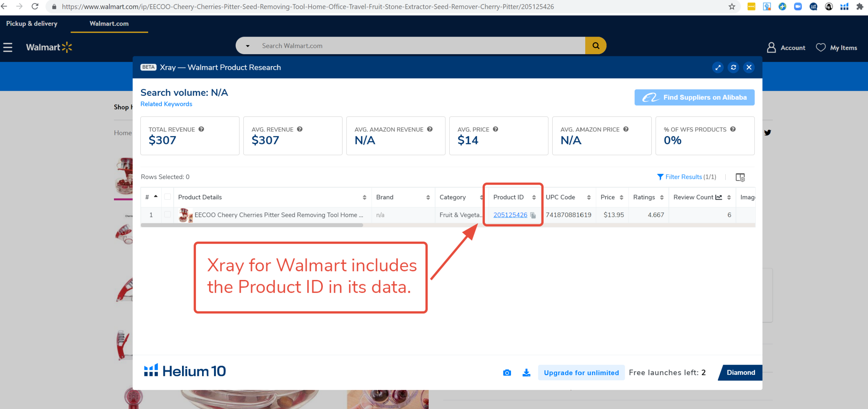The height and width of the screenshot is (409, 868).
Task: Open the Related Keywords link
Action: click(x=166, y=104)
